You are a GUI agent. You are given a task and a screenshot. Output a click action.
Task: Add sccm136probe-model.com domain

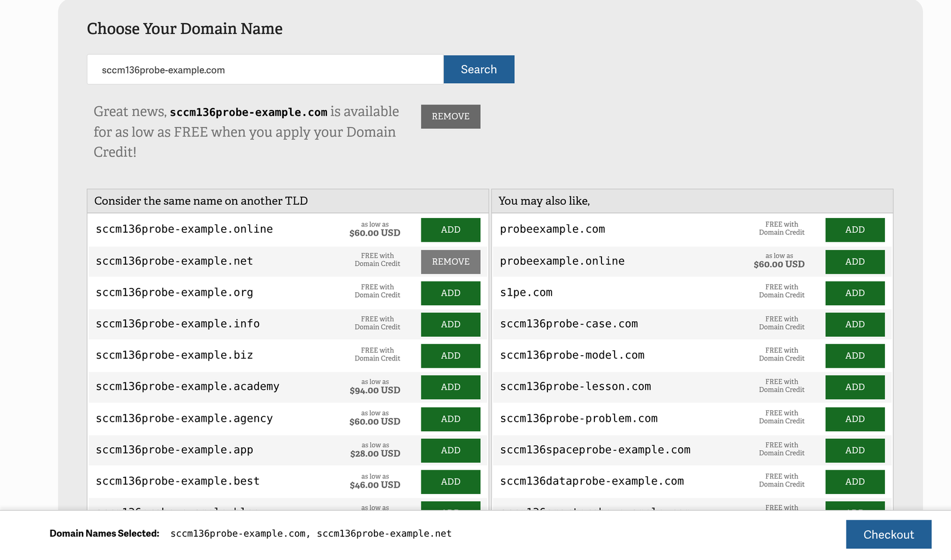(x=855, y=356)
